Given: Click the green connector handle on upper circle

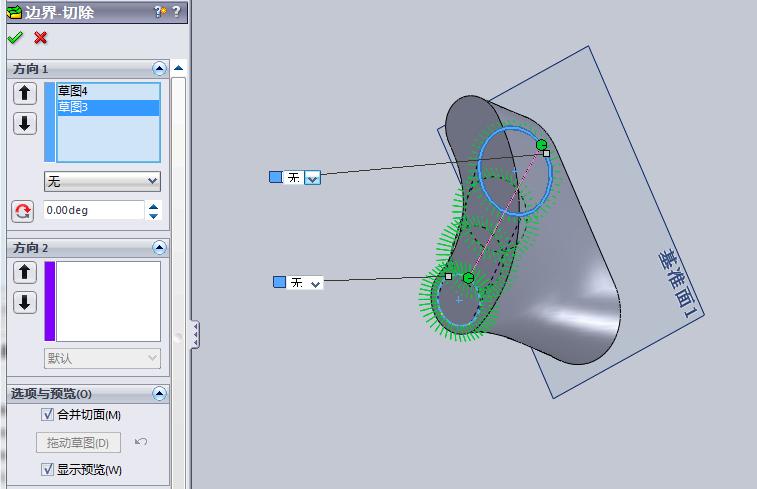Looking at the screenshot, I should coord(541,144).
